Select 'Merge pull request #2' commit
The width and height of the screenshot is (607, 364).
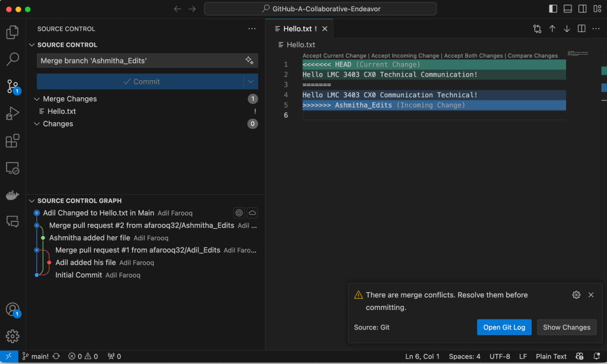point(145,226)
